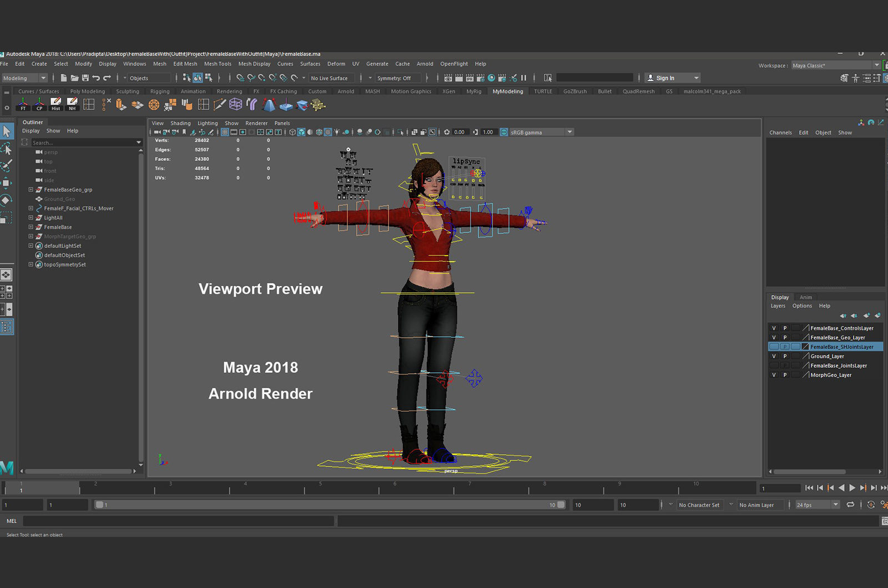Select the Move tool in the toolbox

pos(7,183)
